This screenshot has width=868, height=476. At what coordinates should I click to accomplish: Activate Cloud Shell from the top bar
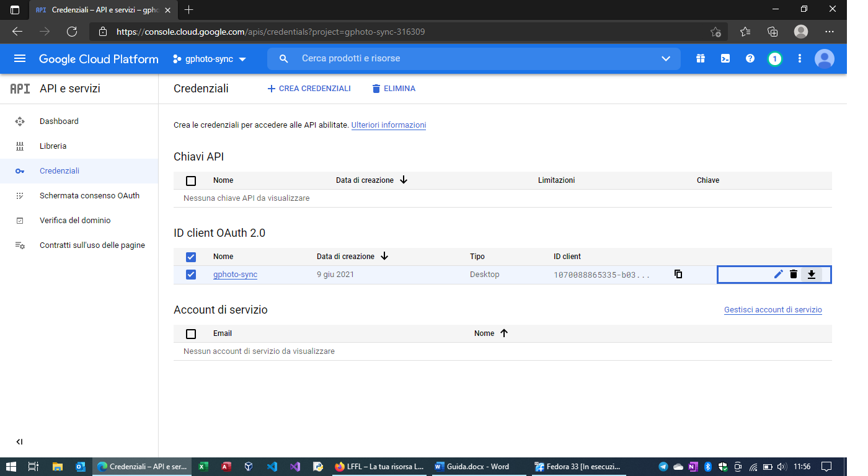click(x=725, y=58)
